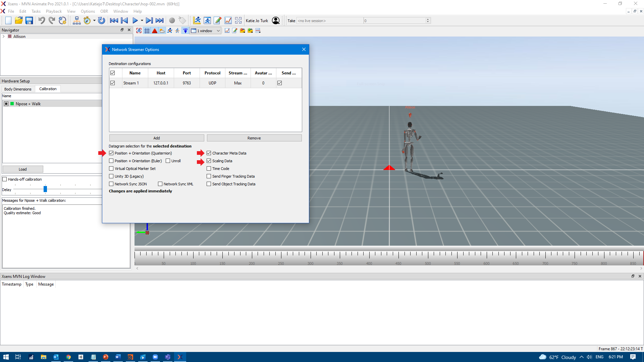Open the 1 window layout dropdown
Viewport: 644px width, 362px height.
click(206, 31)
